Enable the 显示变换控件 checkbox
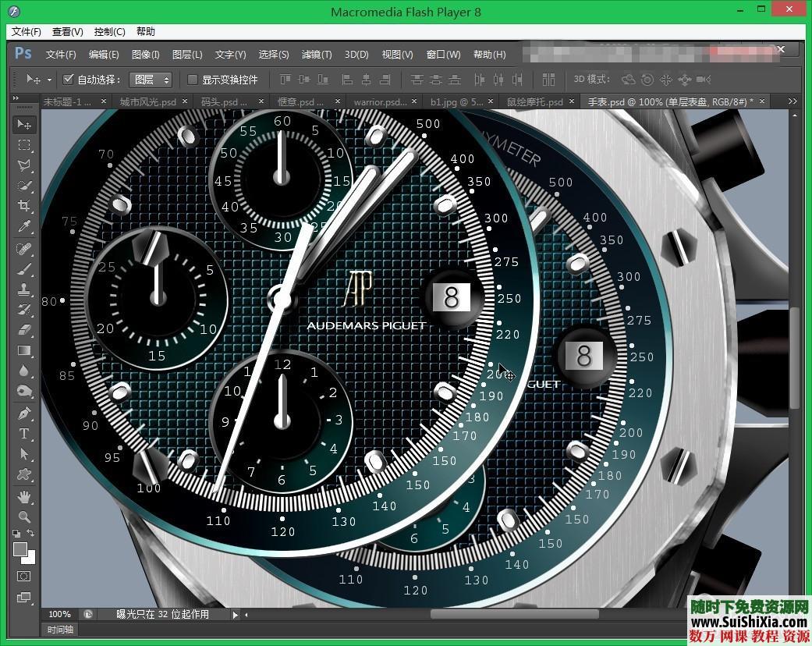This screenshot has width=812, height=646. pos(192,79)
